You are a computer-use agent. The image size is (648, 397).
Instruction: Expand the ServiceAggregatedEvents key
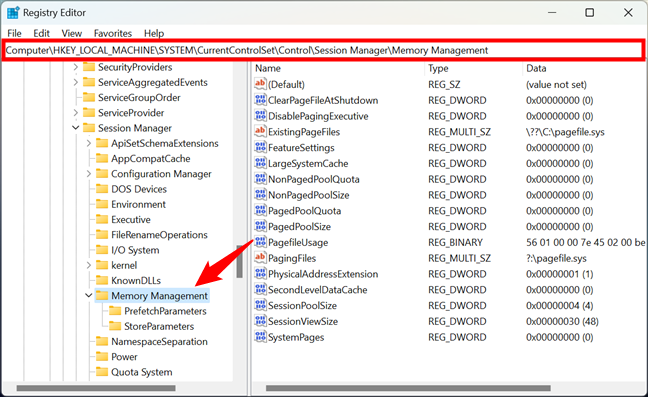76,82
